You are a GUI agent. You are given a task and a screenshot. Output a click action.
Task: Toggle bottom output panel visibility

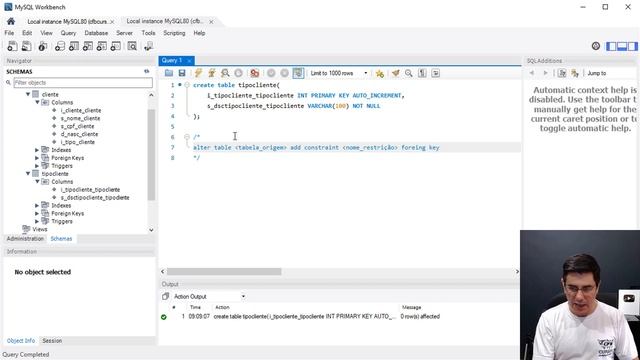click(x=622, y=46)
